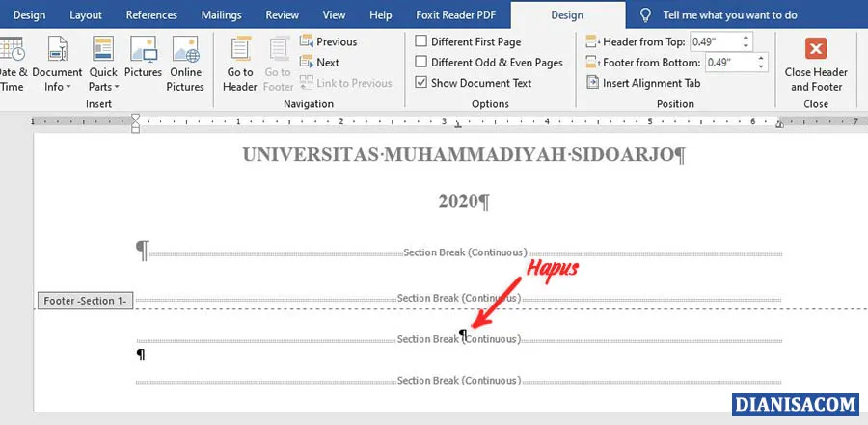
Task: Open the Mailings tab
Action: click(x=222, y=15)
